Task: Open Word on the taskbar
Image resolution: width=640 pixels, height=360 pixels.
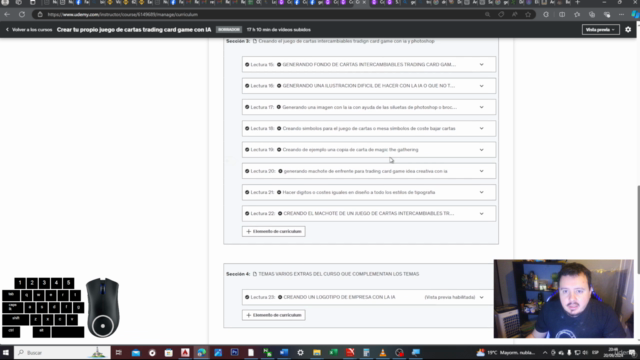Action: tap(284, 353)
